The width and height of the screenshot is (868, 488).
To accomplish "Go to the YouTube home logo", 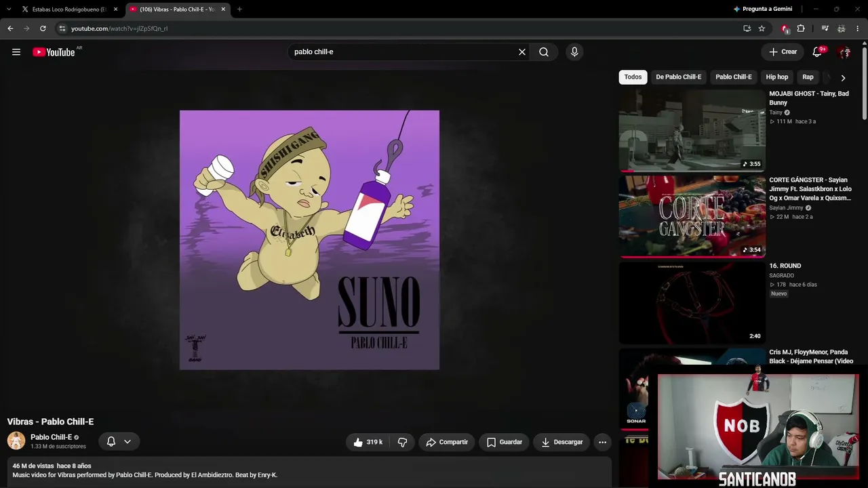I will point(54,52).
